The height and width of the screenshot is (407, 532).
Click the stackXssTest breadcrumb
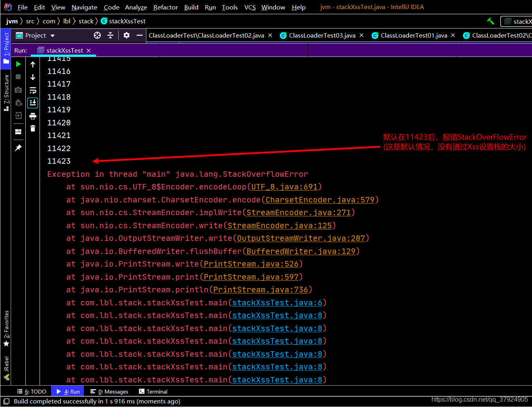pyautogui.click(x=123, y=21)
